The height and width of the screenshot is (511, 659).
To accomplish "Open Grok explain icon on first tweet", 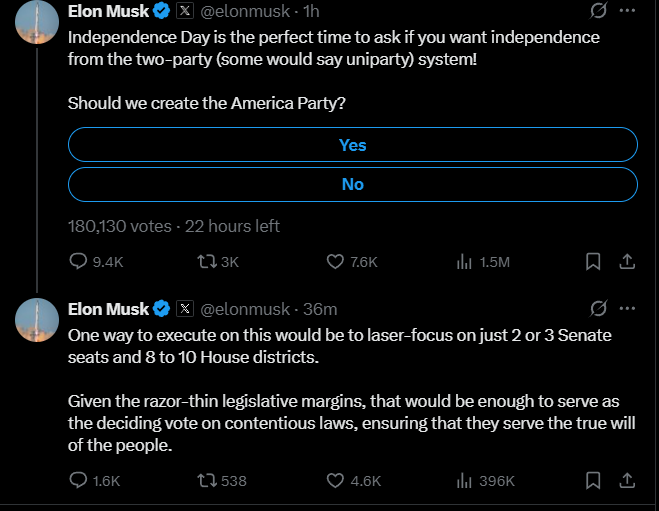I will pyautogui.click(x=598, y=11).
